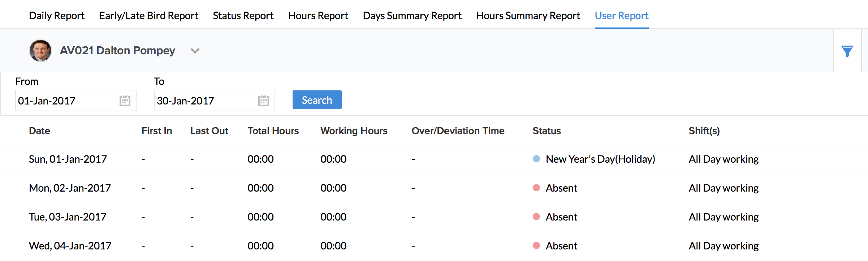Switch to the Daily Report tab
The height and width of the screenshot is (261, 868).
point(57,16)
